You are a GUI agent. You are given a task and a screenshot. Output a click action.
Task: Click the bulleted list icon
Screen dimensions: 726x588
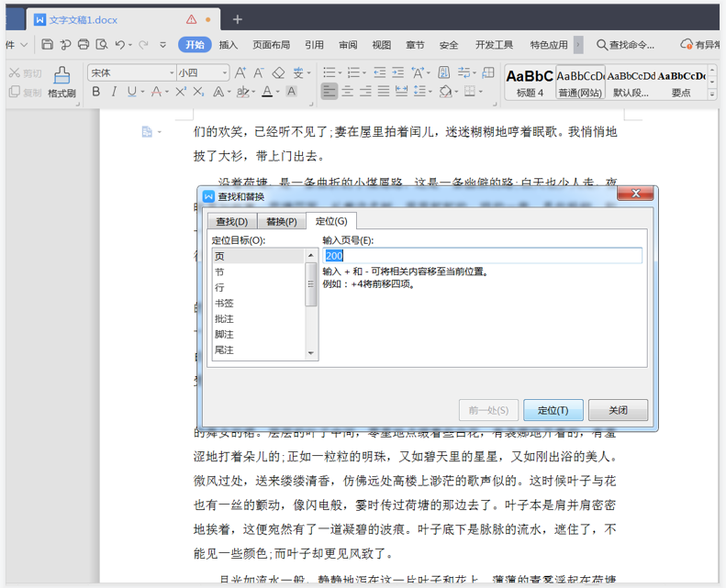[328, 72]
